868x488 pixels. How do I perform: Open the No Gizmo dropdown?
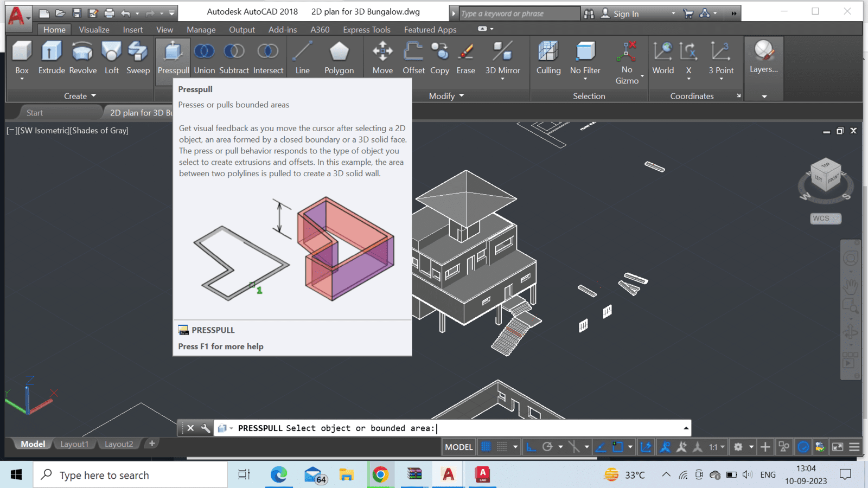(x=627, y=63)
